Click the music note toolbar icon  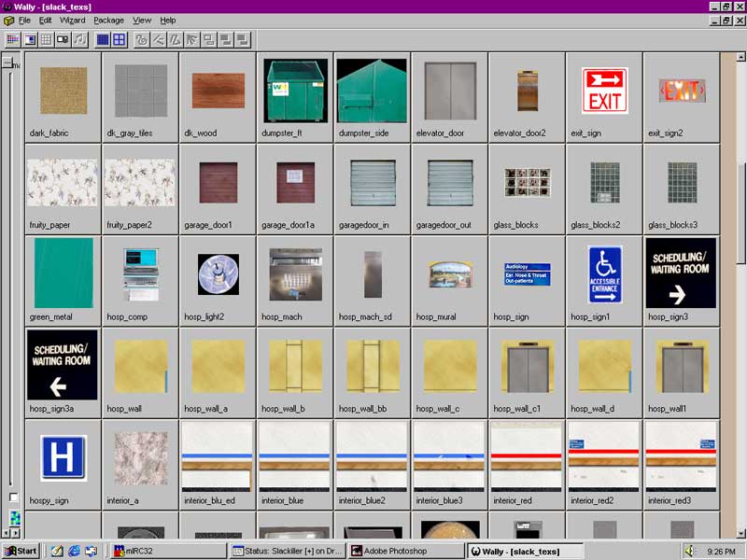point(79,39)
